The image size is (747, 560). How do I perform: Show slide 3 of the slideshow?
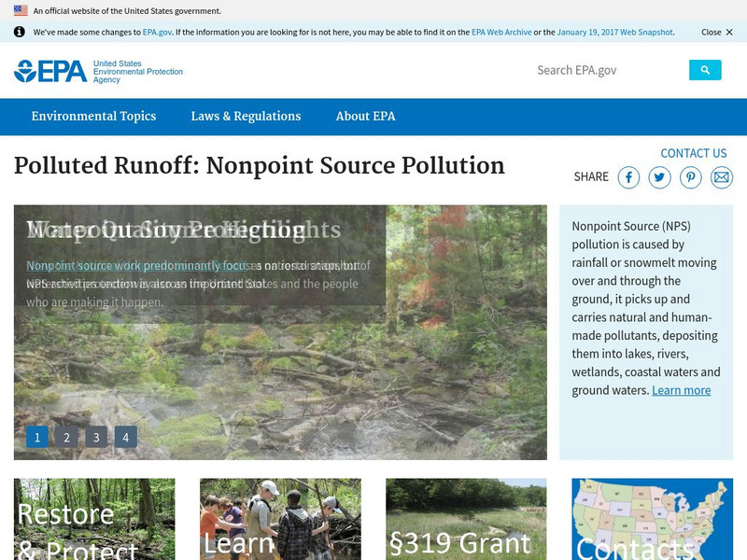96,437
